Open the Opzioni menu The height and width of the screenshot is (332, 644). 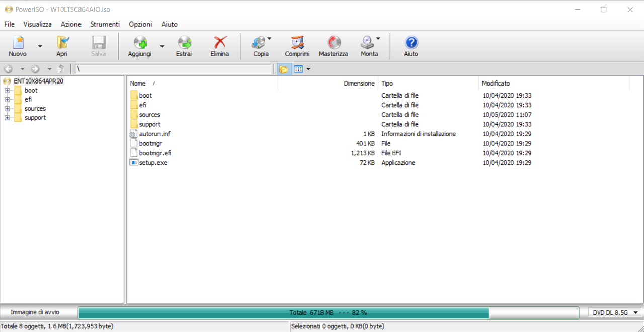(x=140, y=24)
